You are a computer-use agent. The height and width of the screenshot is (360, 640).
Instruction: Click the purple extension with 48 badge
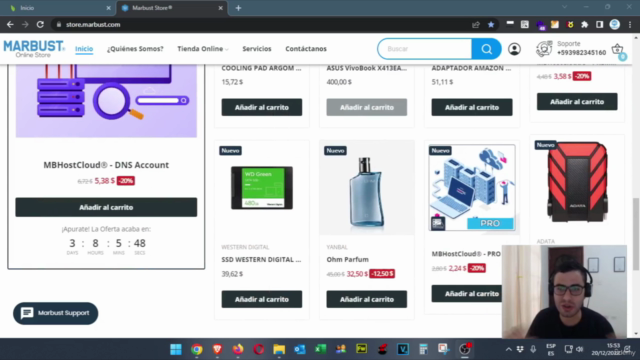[x=540, y=25]
